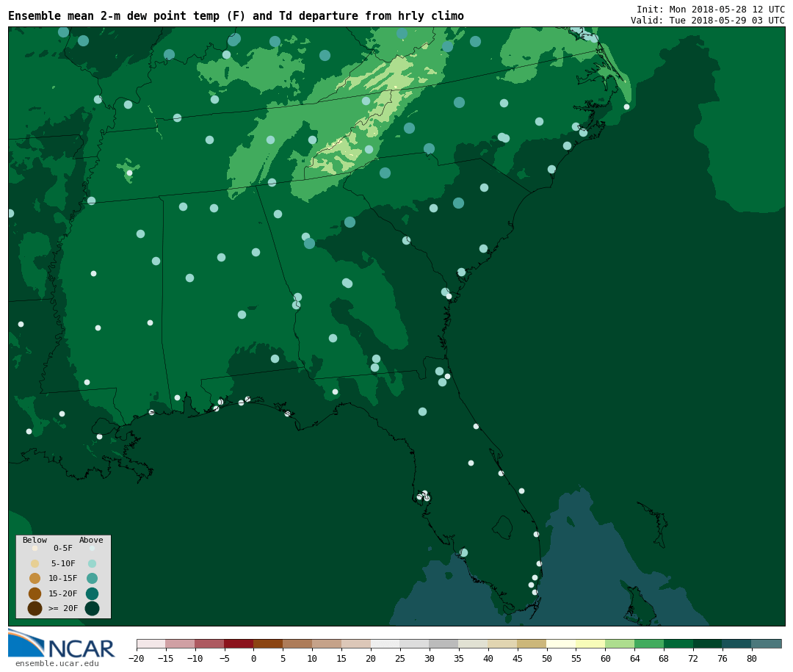Click the colorbar segment between 25 and 30
Viewport: 793px width, 672px height.
tap(414, 643)
